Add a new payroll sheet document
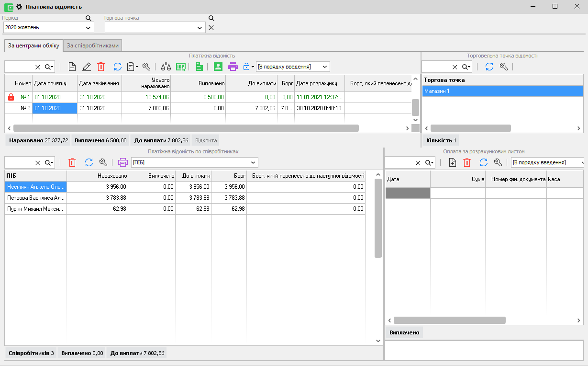This screenshot has width=588, height=366. (x=72, y=67)
